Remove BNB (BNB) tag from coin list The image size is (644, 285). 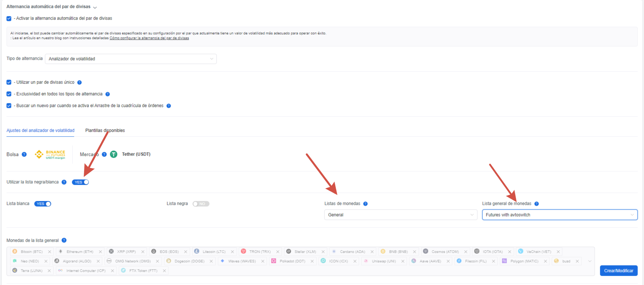pos(414,252)
